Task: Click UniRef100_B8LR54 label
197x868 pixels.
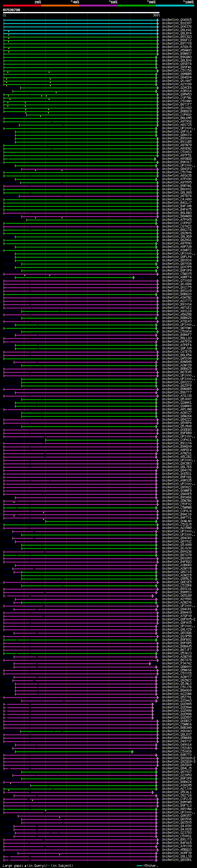Action: tap(176, 355)
